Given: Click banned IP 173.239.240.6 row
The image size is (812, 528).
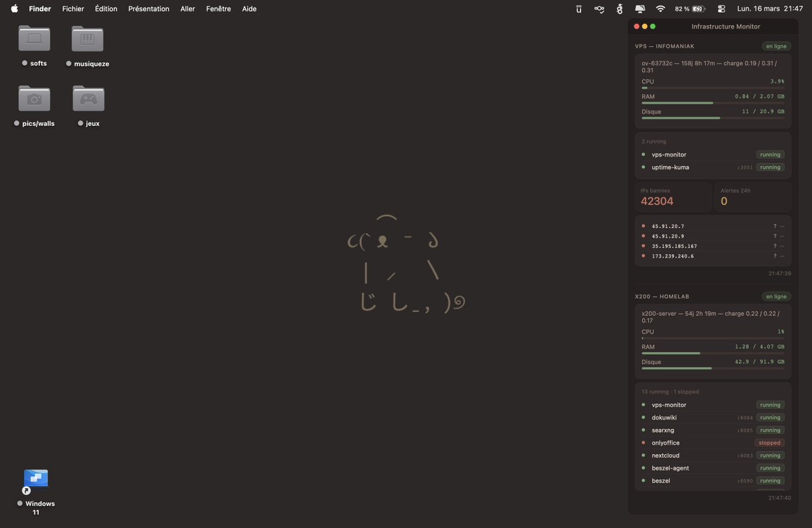Looking at the screenshot, I should (712, 256).
